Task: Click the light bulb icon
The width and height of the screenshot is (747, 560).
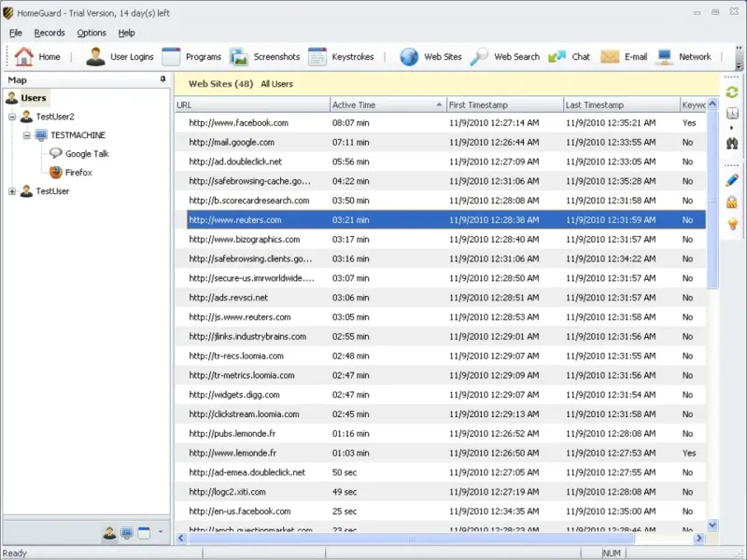Action: [x=732, y=224]
